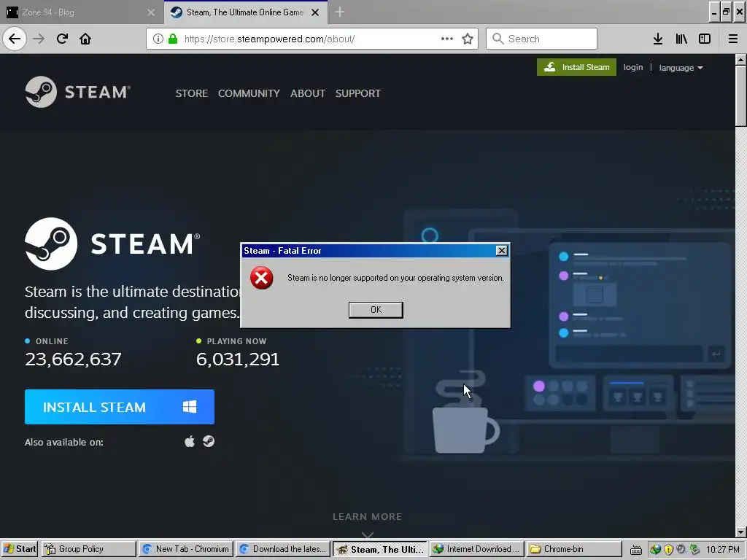Click the yellow shield tray icon
Viewport: 747px width, 560px height.
(x=668, y=550)
